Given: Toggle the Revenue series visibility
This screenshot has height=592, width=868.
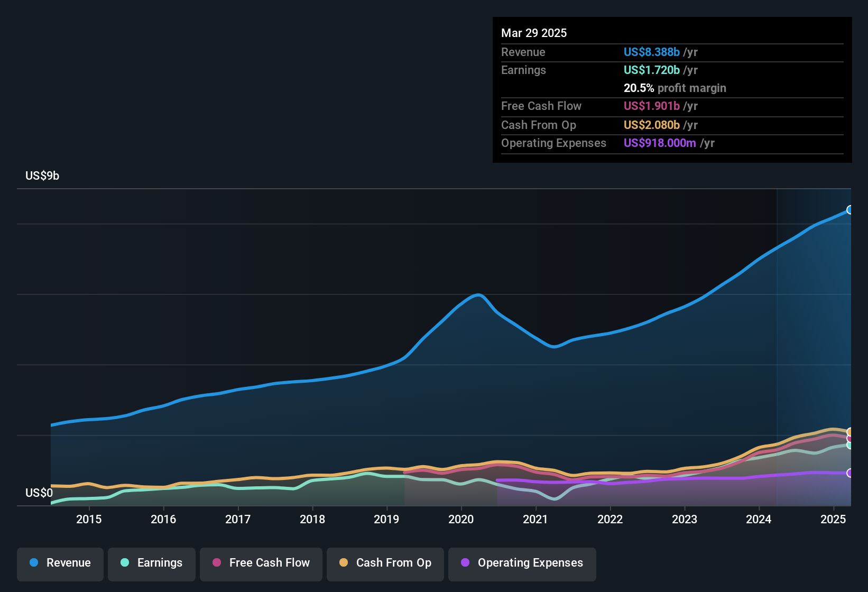Looking at the screenshot, I should pyautogui.click(x=60, y=563).
